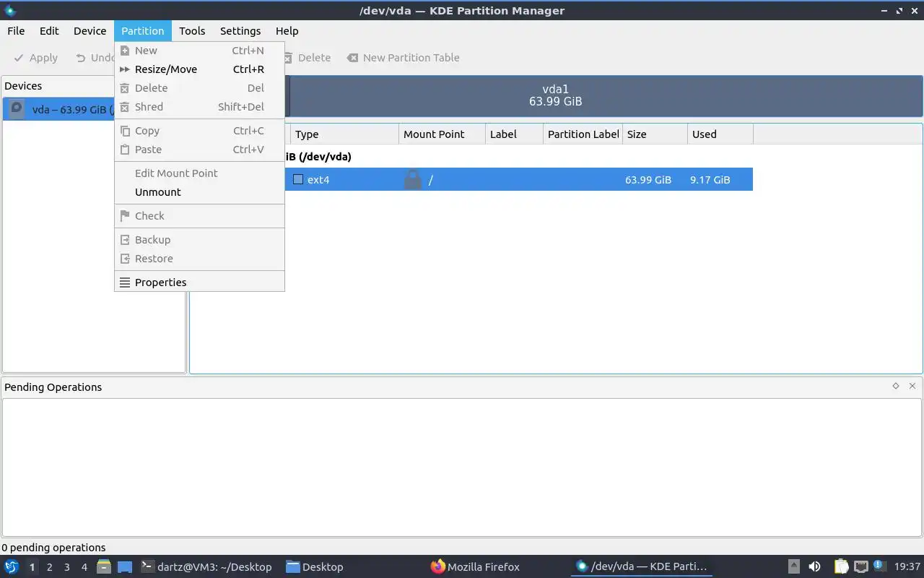The height and width of the screenshot is (578, 924).
Task: Choose Unmount in the Partition menu
Action: coord(199,192)
